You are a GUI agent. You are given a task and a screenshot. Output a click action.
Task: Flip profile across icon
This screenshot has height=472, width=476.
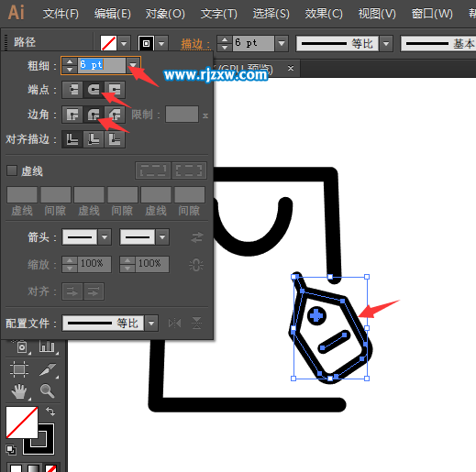(196, 324)
